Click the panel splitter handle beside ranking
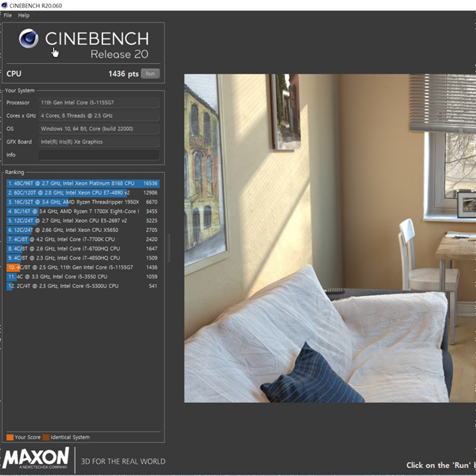This screenshot has height=476, width=476. (169, 248)
